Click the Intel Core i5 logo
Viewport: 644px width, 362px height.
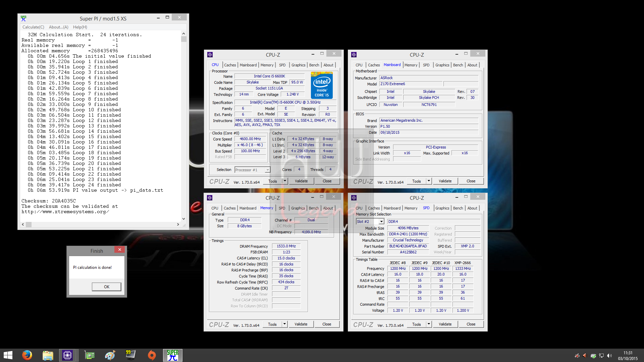(x=322, y=85)
